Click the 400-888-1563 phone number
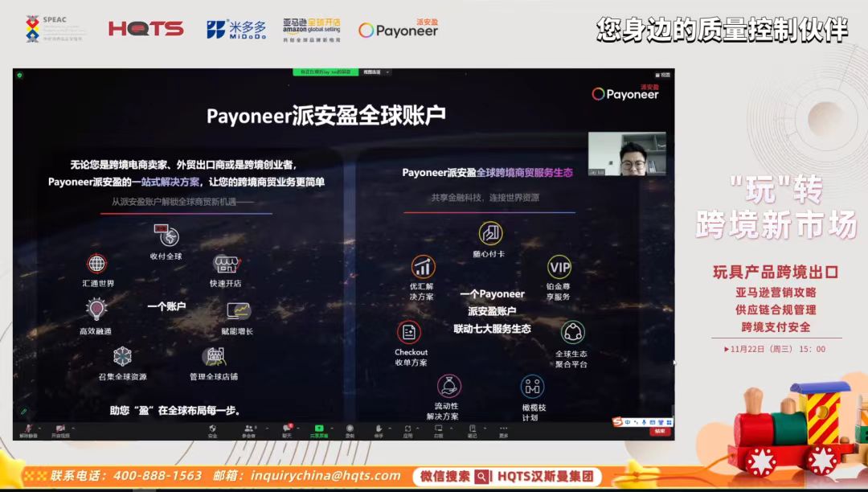The image size is (868, 492). (158, 476)
